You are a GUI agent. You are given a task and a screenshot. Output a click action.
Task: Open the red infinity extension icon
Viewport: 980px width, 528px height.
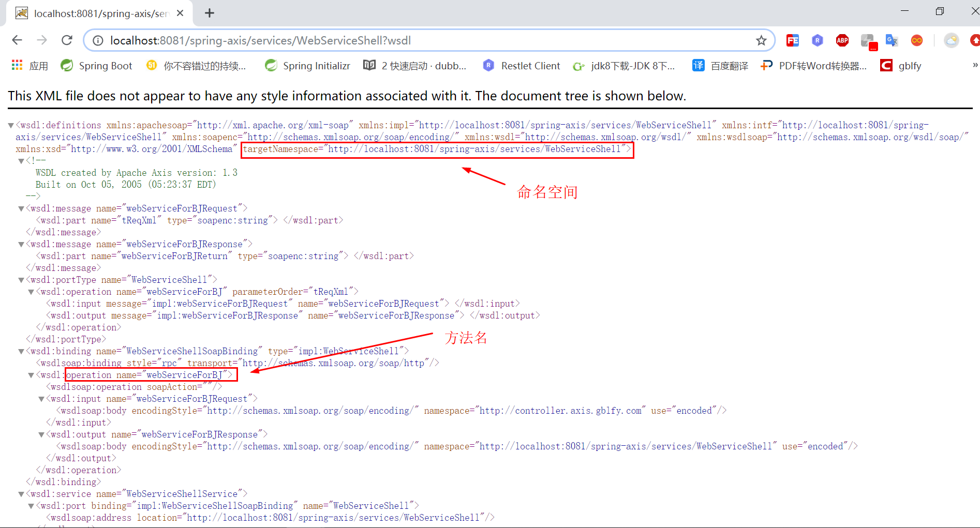click(917, 40)
